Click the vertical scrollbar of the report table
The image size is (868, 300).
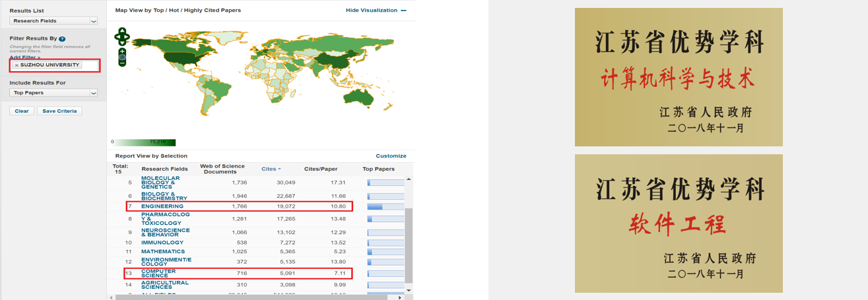click(408, 237)
